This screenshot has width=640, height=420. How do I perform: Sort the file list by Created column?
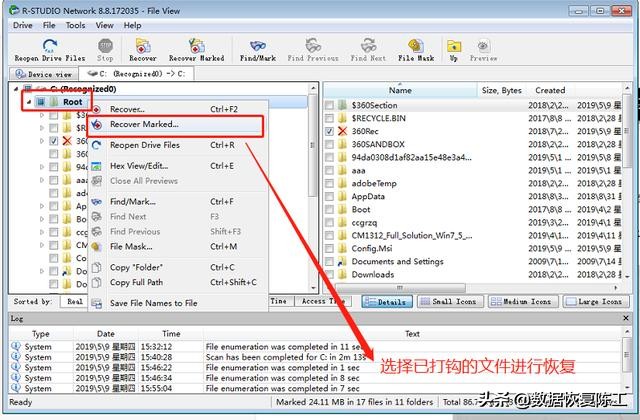pos(550,90)
